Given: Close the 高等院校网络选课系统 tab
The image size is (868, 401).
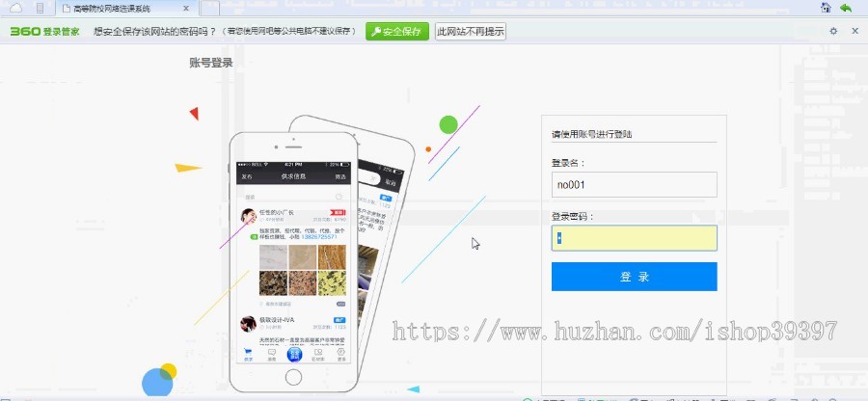Looking at the screenshot, I should pos(186,9).
